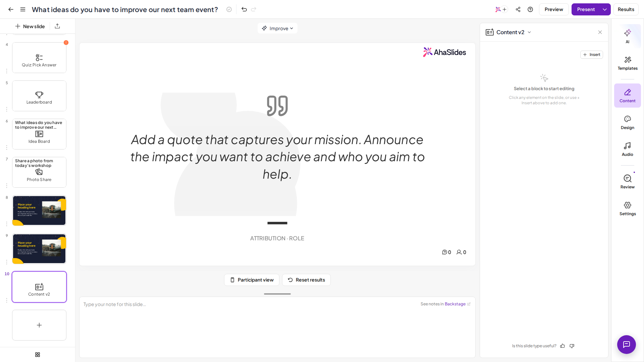Click the notes panel resize handle

(277, 294)
